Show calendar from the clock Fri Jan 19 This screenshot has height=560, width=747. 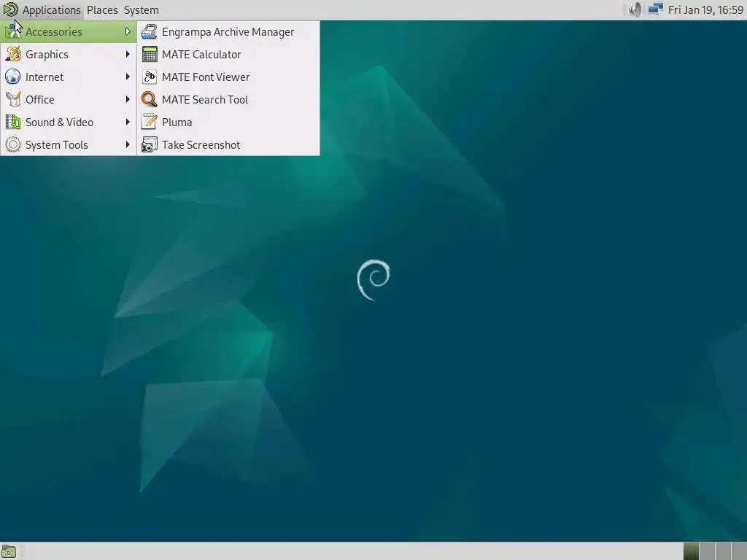[705, 10]
